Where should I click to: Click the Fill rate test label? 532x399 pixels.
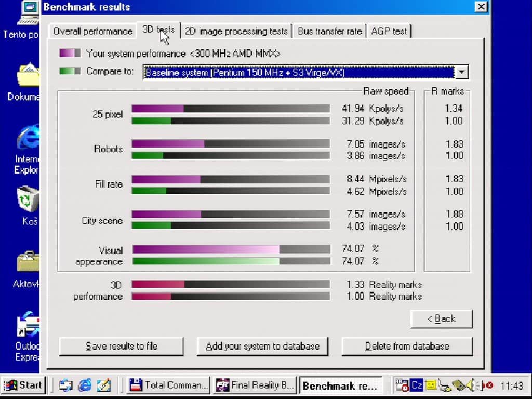109,184
